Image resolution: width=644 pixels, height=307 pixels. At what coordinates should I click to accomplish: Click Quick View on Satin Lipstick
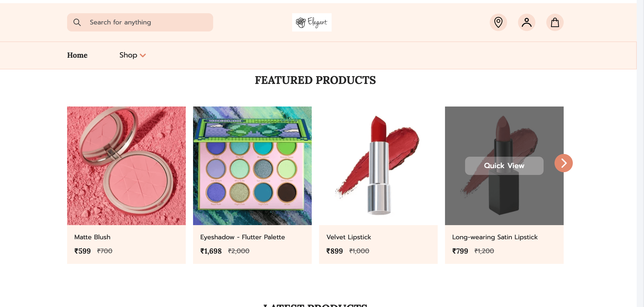504,166
